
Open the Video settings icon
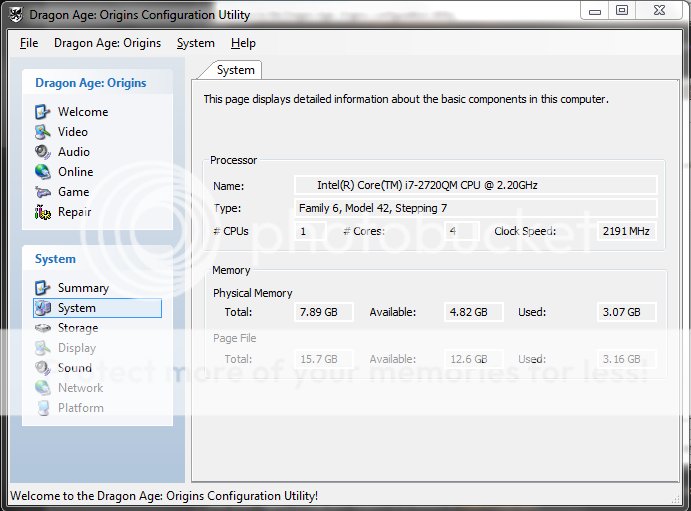(43, 132)
